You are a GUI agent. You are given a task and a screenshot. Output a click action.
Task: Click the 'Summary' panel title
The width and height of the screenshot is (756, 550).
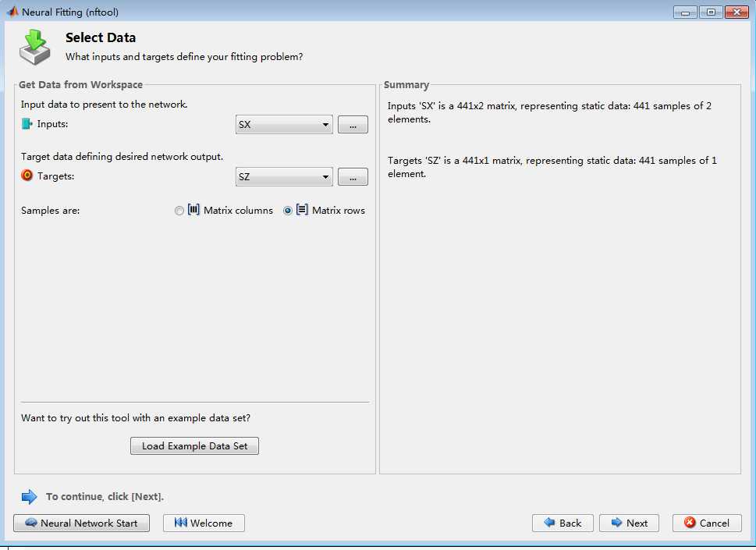(x=406, y=85)
